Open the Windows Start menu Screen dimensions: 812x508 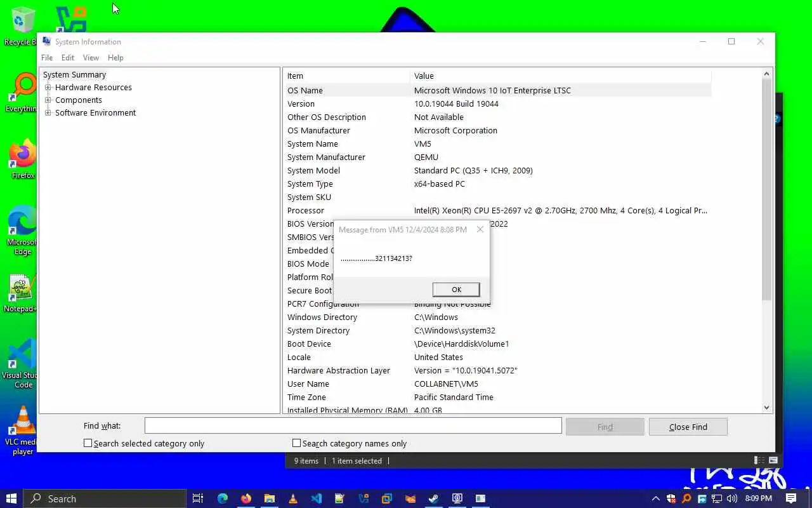pos(11,498)
